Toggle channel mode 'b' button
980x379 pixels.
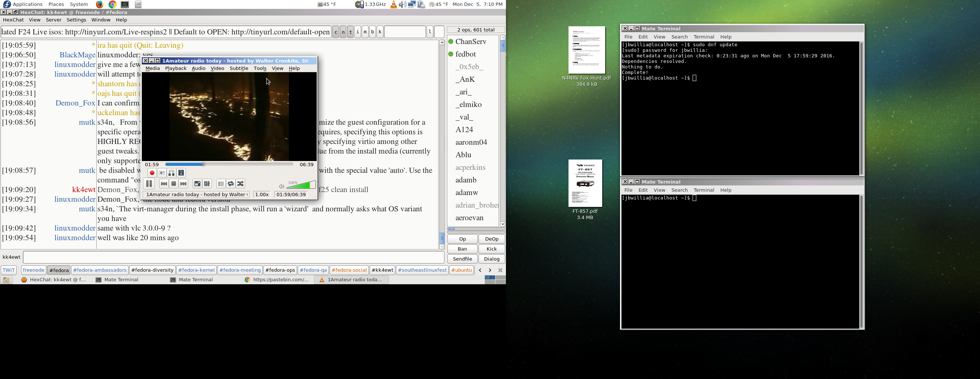coord(373,32)
